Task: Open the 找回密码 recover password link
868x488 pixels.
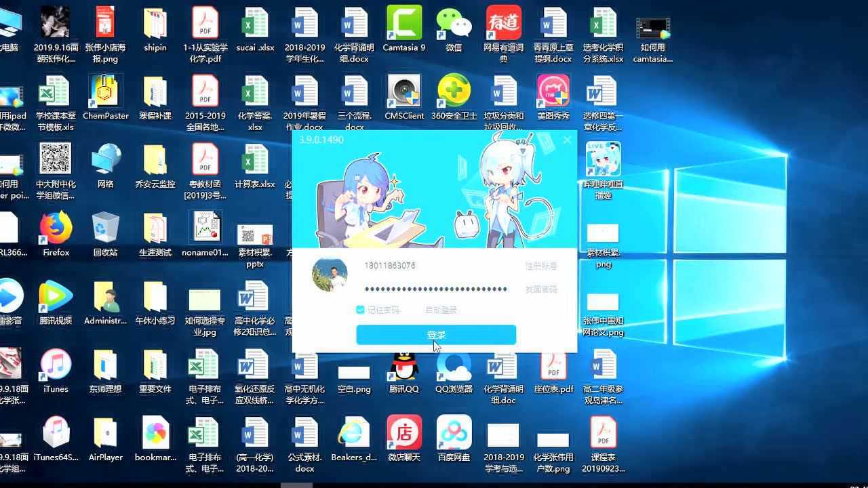Action: [541, 289]
